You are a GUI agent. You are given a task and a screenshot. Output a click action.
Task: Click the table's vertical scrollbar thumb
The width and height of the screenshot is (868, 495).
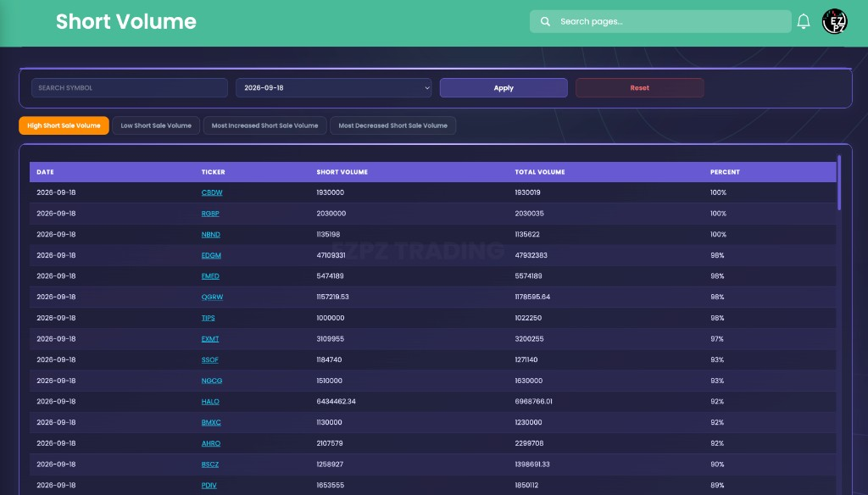[839, 183]
